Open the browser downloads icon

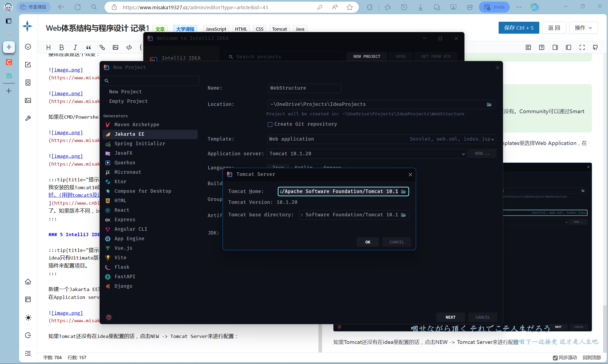(420, 7)
